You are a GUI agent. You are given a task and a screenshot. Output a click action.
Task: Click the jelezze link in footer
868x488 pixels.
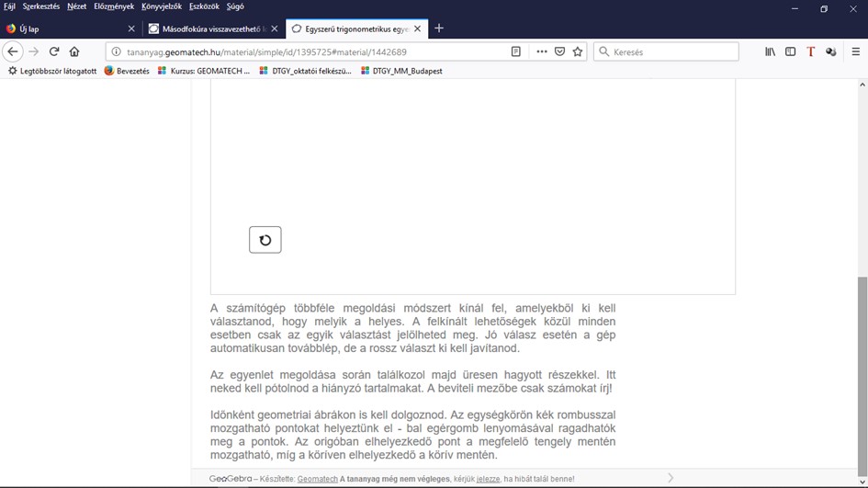coord(488,479)
